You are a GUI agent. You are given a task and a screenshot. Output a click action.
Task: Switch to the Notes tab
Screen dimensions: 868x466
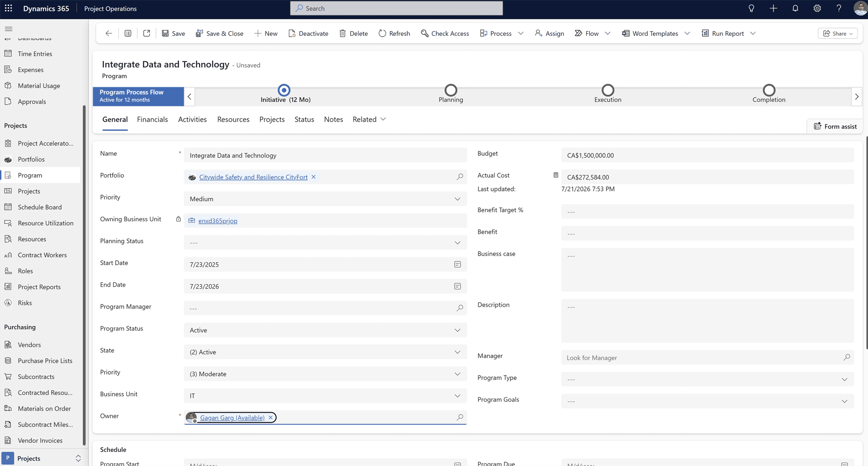334,119
